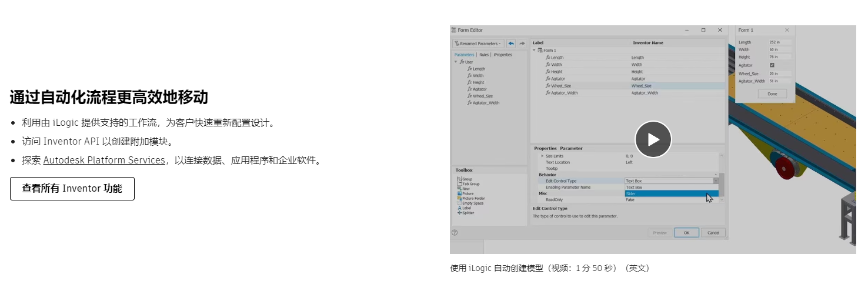Viewport: 868px width, 281px height.
Task: Click the Length input field in Form 1
Action: click(x=780, y=42)
